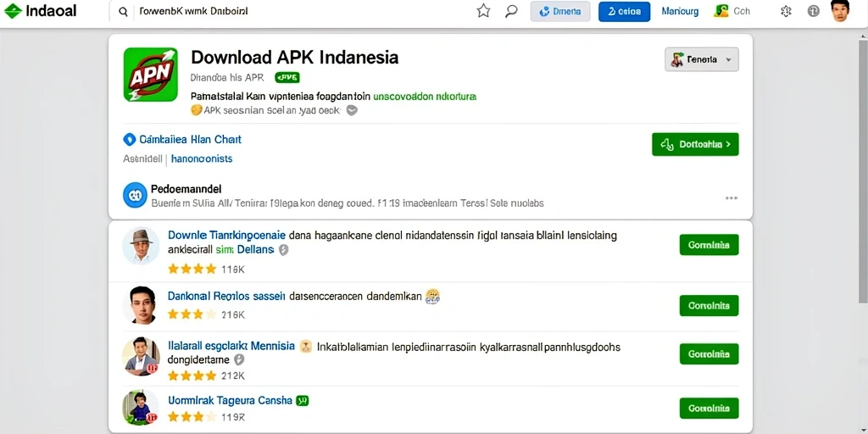868x434 pixels.
Task: Click the green APK badge next to subtitle
Action: tap(287, 77)
